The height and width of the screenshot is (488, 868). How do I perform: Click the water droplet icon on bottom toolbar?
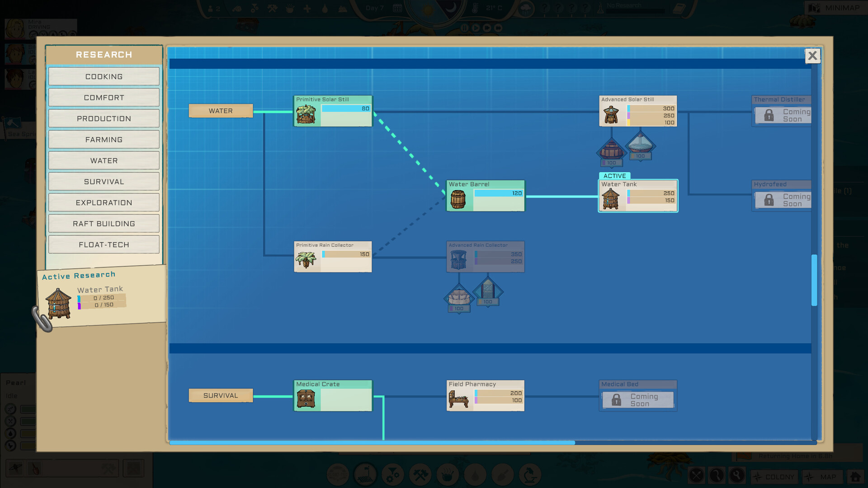coord(475,475)
